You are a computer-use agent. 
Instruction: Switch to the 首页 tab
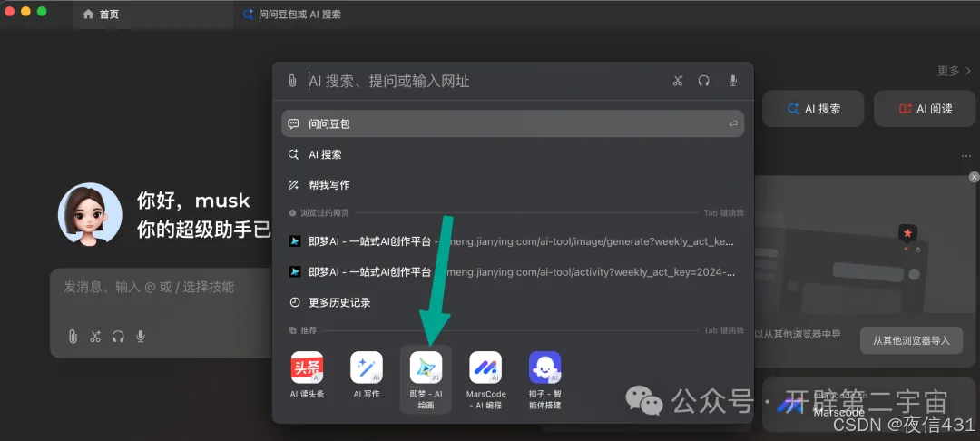pyautogui.click(x=153, y=15)
